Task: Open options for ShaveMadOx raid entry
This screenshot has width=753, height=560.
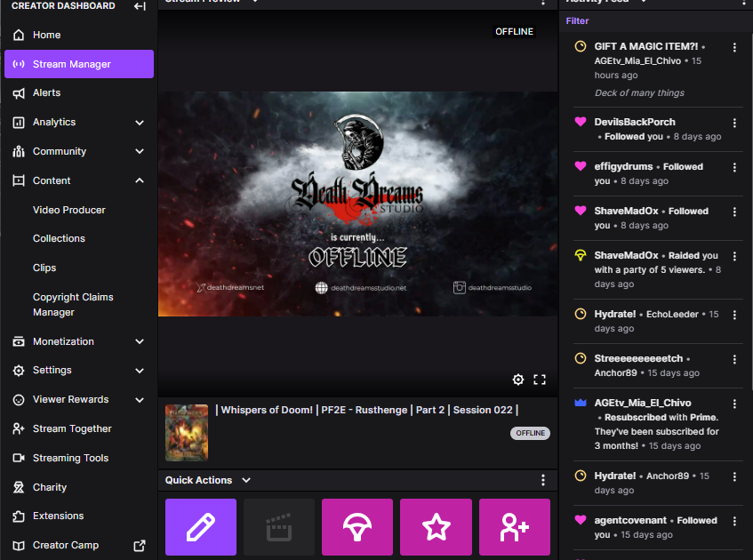Action: (x=734, y=257)
